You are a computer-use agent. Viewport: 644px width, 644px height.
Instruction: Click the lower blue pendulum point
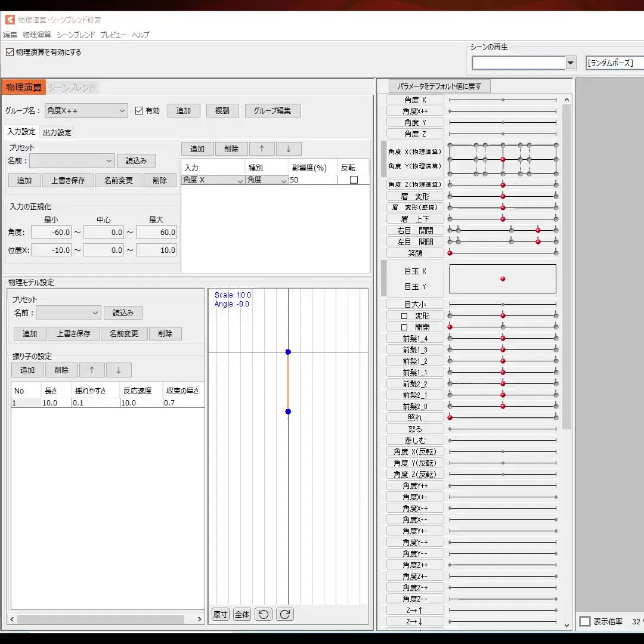click(x=289, y=411)
